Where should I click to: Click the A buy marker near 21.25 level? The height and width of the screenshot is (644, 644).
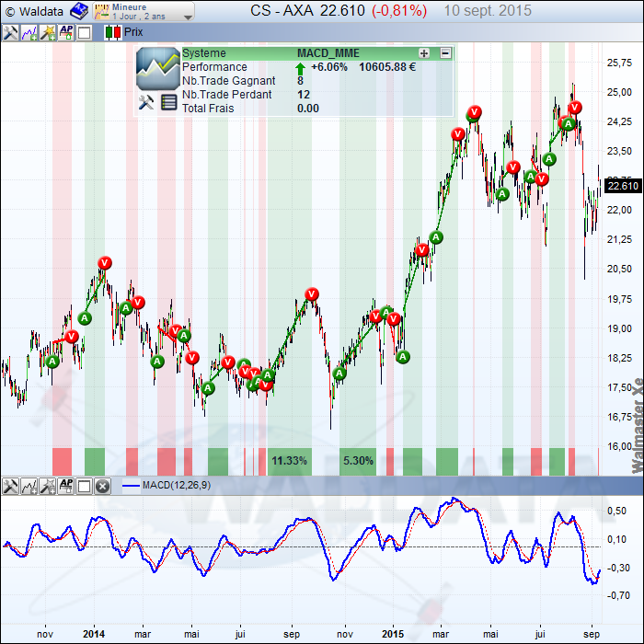point(436,237)
